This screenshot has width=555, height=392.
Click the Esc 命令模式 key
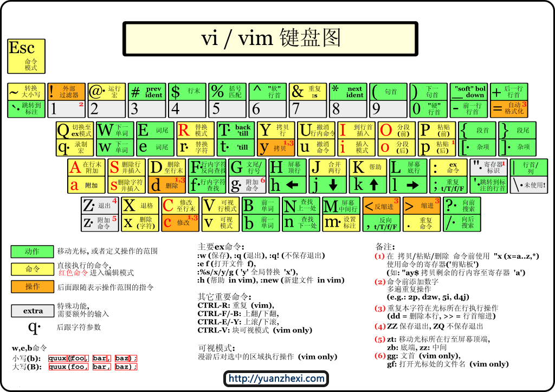(26, 56)
